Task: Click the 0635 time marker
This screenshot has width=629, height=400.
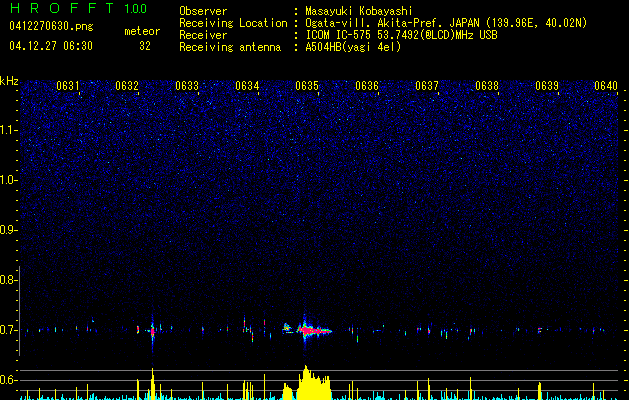Action: coord(307,86)
